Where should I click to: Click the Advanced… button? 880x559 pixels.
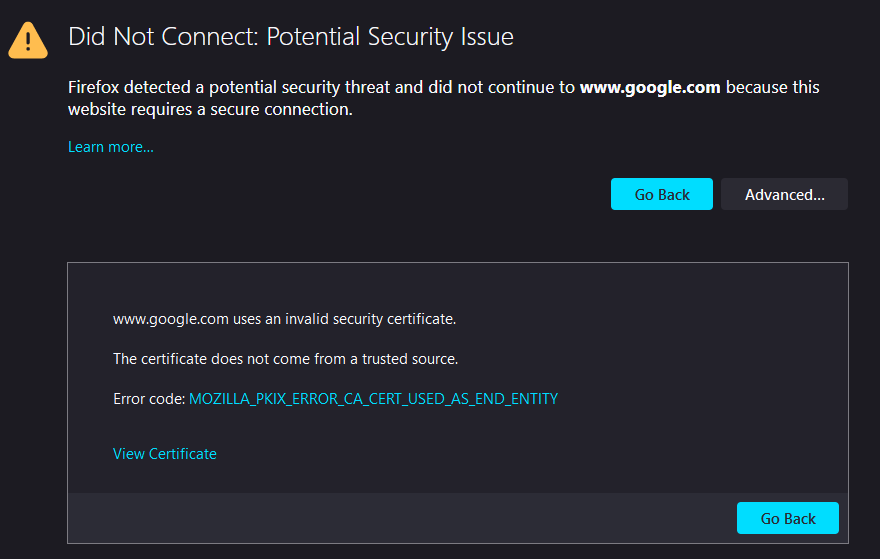[784, 194]
